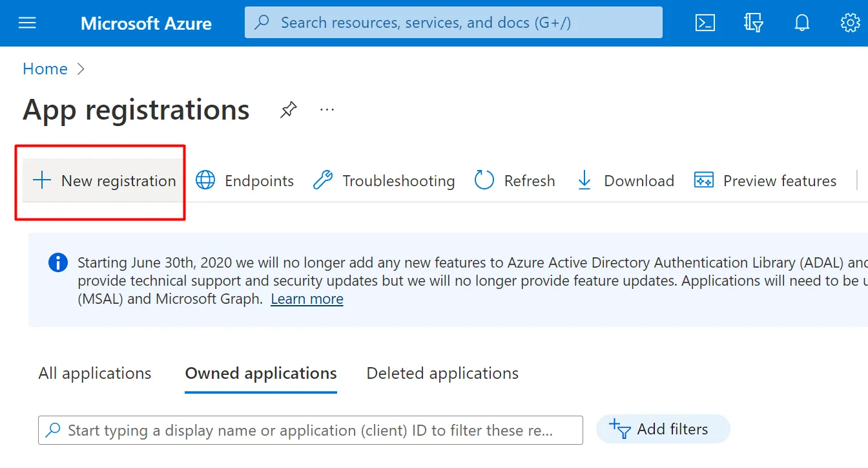The height and width of the screenshot is (468, 868).
Task: Focus the search resources, services, and docs box
Action: click(453, 23)
